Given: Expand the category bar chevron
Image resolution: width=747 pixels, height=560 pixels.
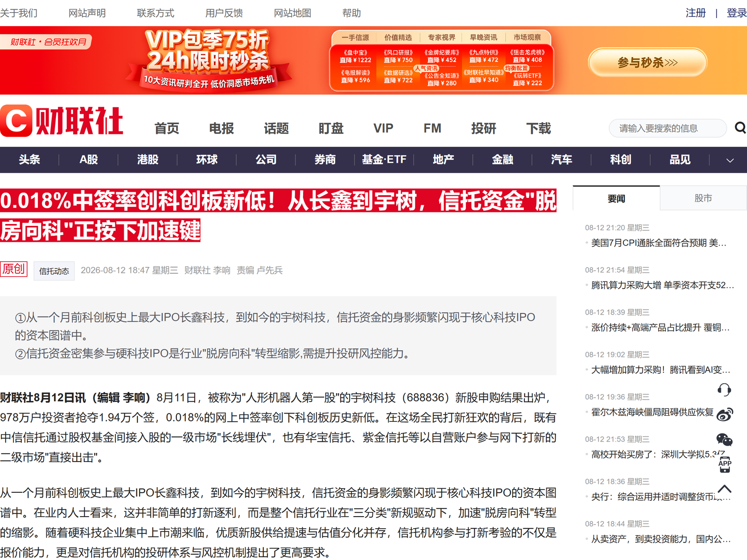Looking at the screenshot, I should [x=730, y=160].
